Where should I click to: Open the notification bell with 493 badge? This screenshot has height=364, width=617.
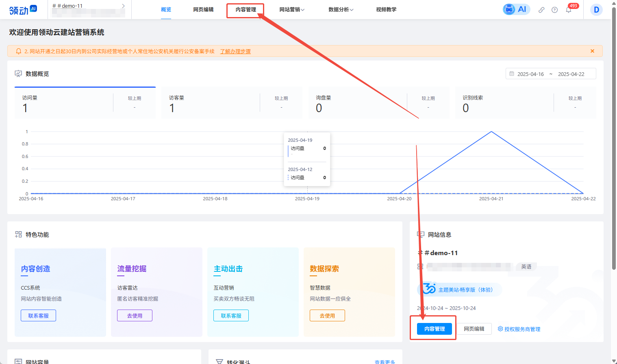pyautogui.click(x=569, y=10)
